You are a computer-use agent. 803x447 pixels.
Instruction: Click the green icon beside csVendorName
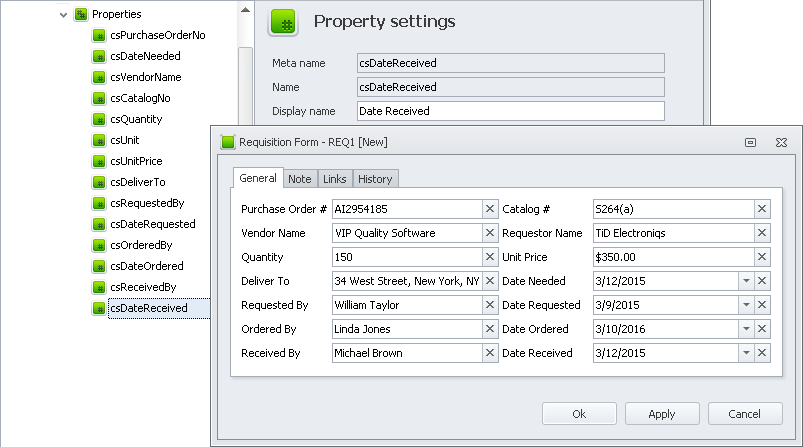click(x=99, y=77)
